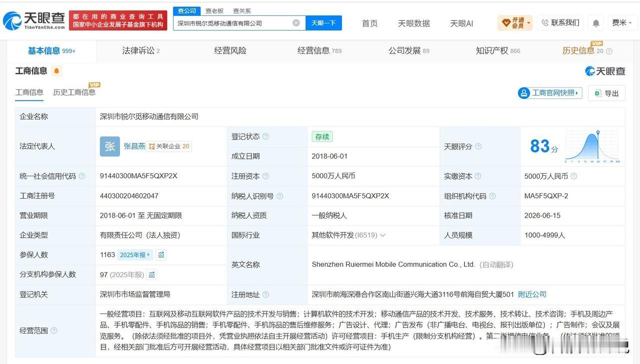
Task: Click the 张 avatar of legal representative
Action: pos(110,146)
